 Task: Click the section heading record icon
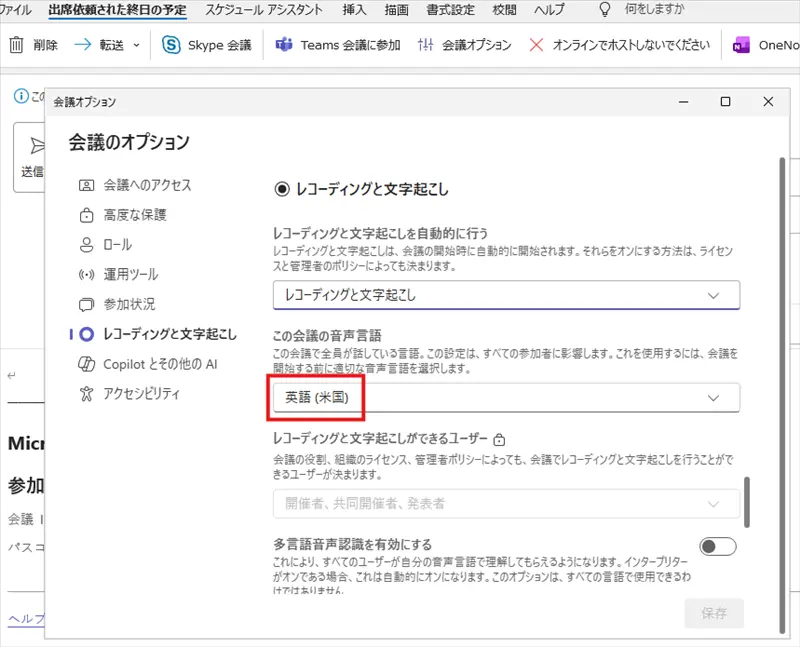pyautogui.click(x=282, y=189)
